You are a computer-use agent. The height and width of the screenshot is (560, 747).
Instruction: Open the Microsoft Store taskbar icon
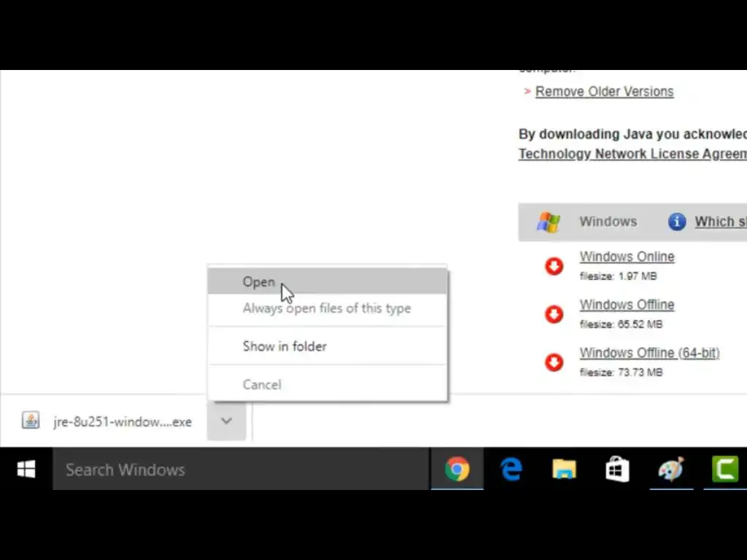pyautogui.click(x=617, y=469)
